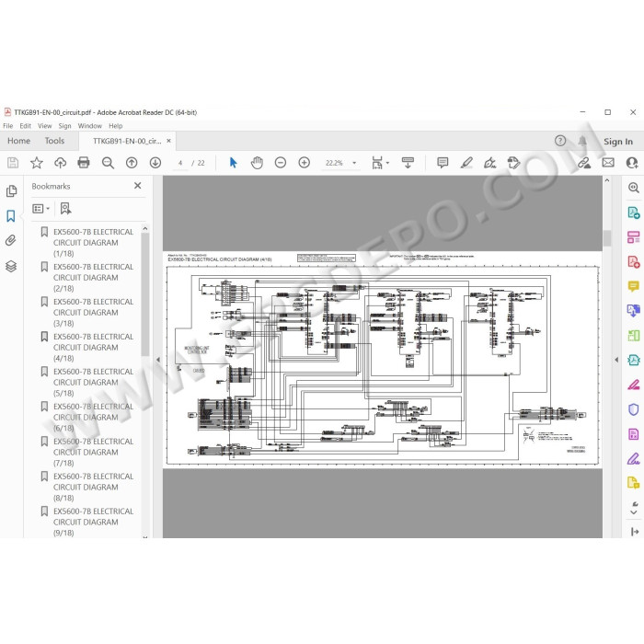The height and width of the screenshot is (644, 644).
Task: Open the Sign menu
Action: [65, 126]
